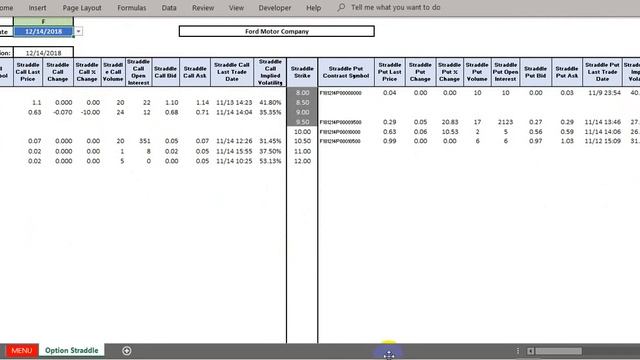Select the 1.14 call ask cell
640x360 pixels.
195,102
